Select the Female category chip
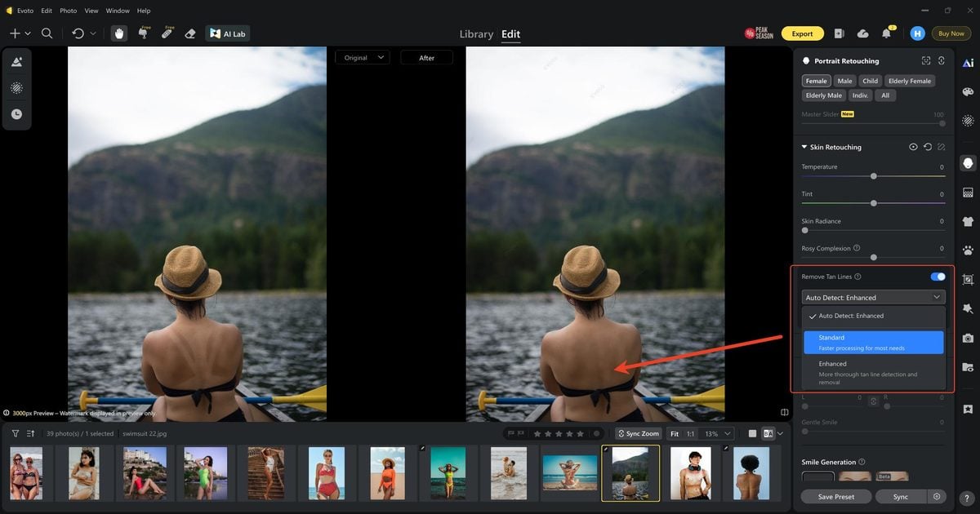Screen dimensions: 980x514 (x=816, y=81)
